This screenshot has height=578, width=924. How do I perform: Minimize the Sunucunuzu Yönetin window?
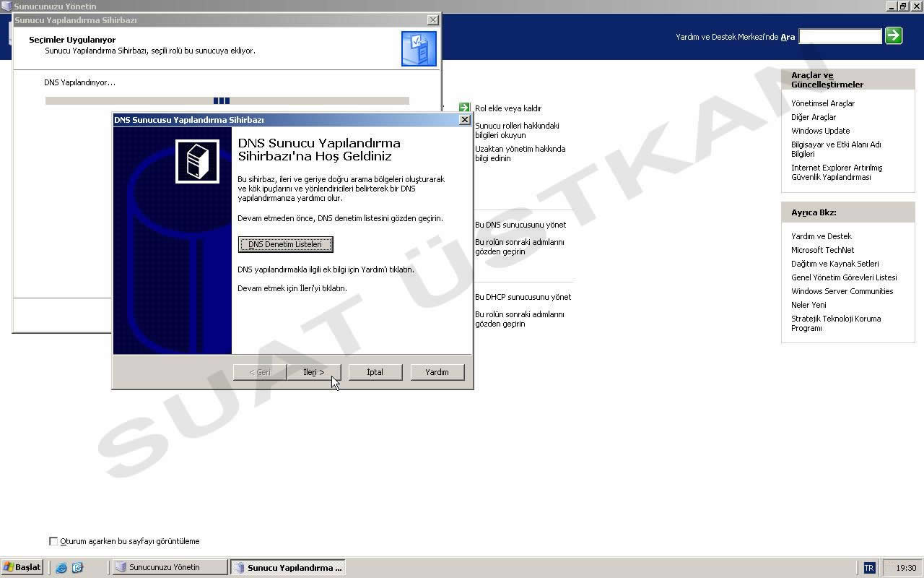[x=892, y=6]
